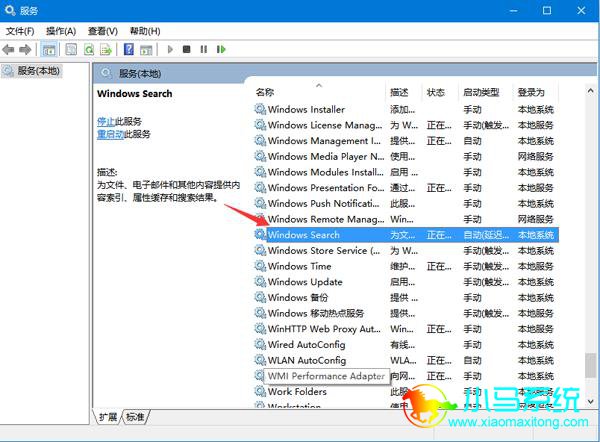600x442 pixels.
Task: Click the services window title bar icon
Action: pos(10,10)
